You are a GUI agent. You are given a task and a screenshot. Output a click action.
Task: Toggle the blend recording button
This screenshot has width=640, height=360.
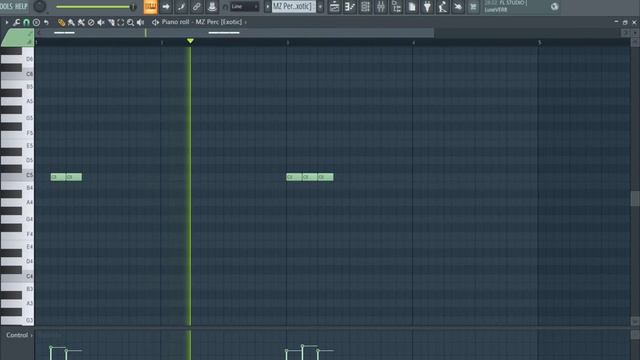pos(181,7)
